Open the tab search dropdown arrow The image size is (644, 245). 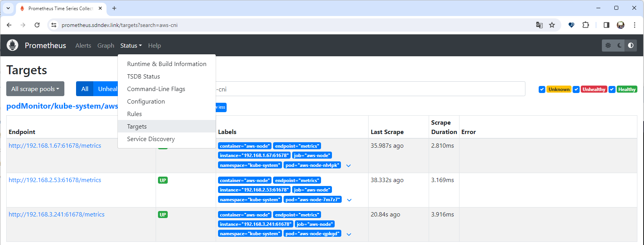[x=8, y=8]
